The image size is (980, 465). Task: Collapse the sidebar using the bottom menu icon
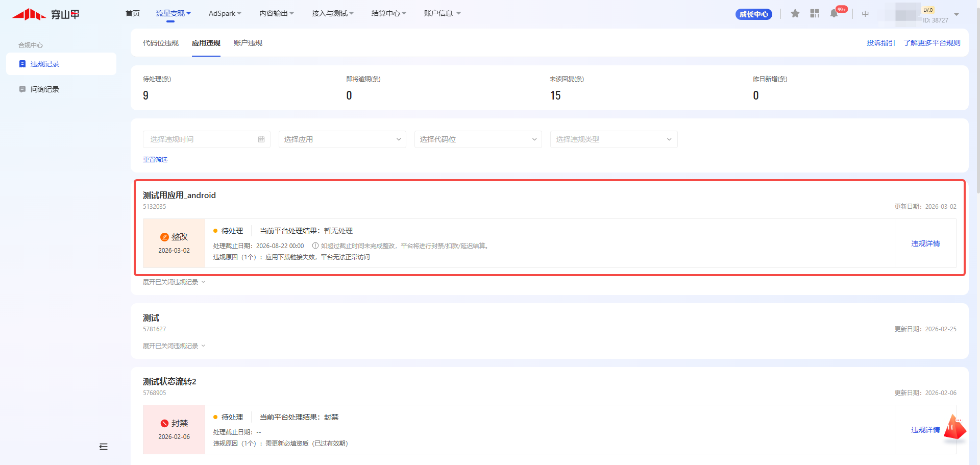(x=104, y=447)
